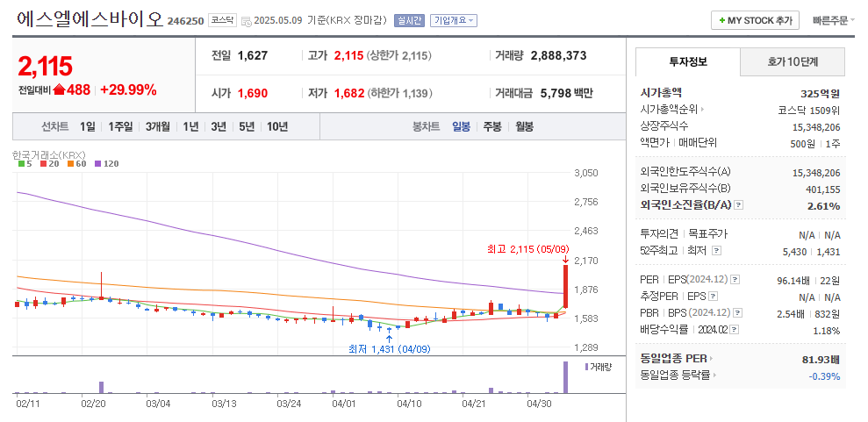Click the 한국거래소(KRX) chart label
Screen dimensions: 868x422
[49, 154]
